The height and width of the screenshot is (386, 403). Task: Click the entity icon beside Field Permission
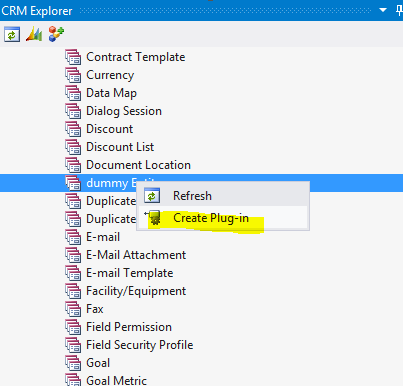73,327
